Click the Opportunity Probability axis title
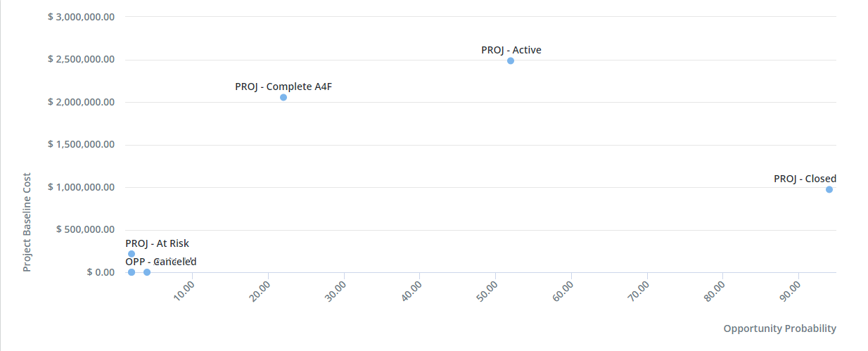 pyautogui.click(x=779, y=328)
